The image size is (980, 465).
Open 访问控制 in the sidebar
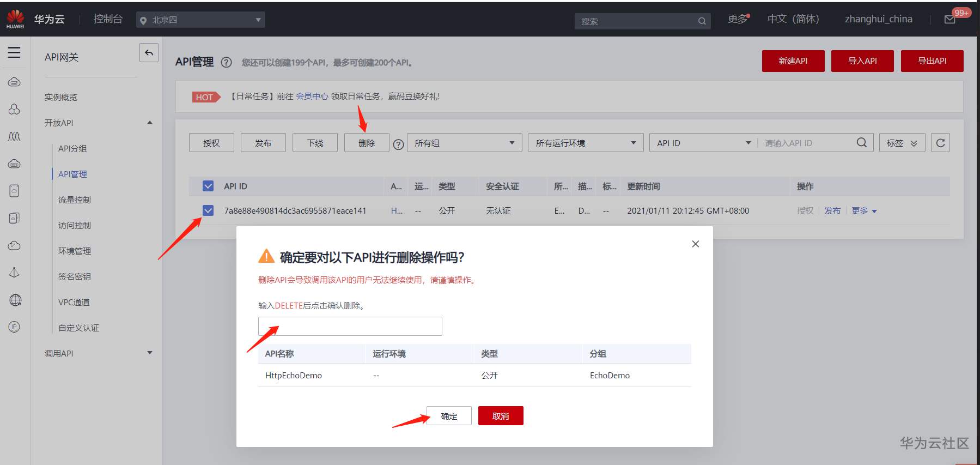pyautogui.click(x=75, y=225)
